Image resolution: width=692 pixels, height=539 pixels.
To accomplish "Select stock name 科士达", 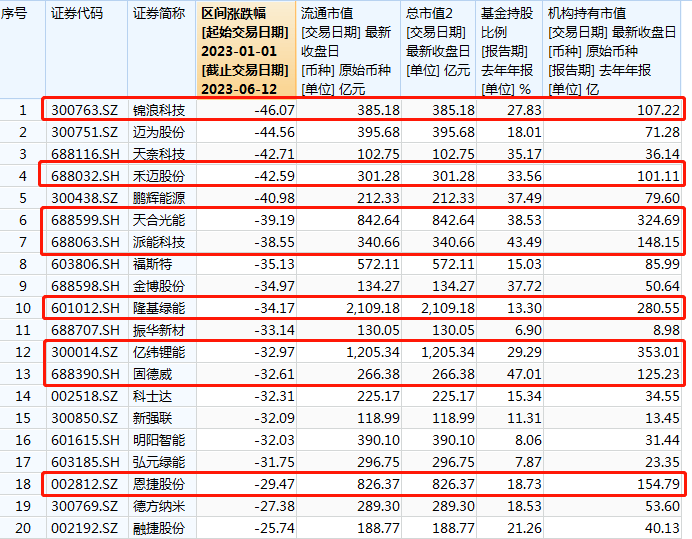I will point(152,396).
